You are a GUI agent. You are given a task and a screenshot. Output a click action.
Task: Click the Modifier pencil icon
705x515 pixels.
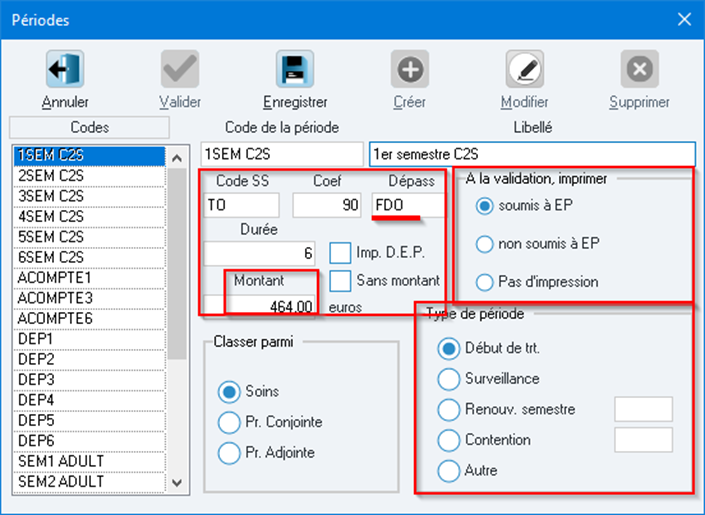(525, 69)
